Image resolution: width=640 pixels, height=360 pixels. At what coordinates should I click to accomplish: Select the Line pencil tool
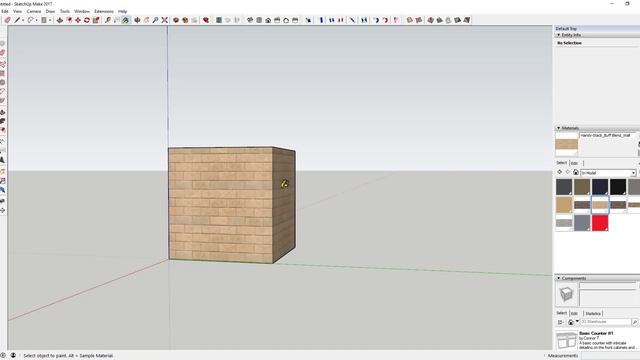click(x=17, y=20)
